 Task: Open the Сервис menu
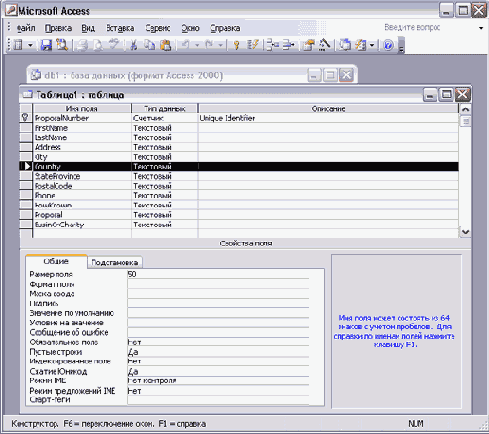click(158, 28)
